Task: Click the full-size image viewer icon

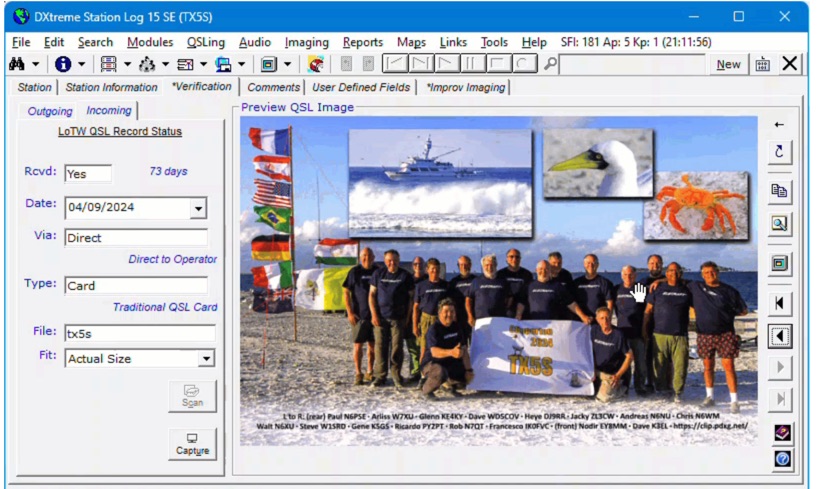Action: [780, 264]
